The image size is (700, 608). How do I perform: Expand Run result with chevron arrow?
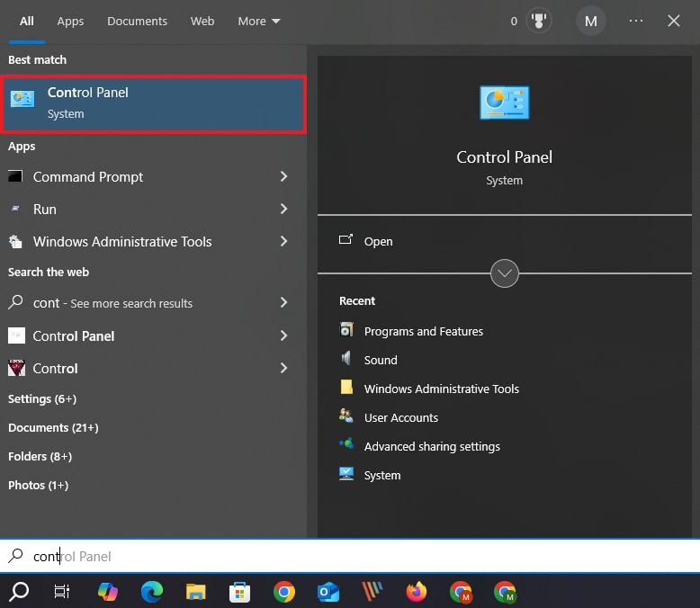pyautogui.click(x=284, y=209)
